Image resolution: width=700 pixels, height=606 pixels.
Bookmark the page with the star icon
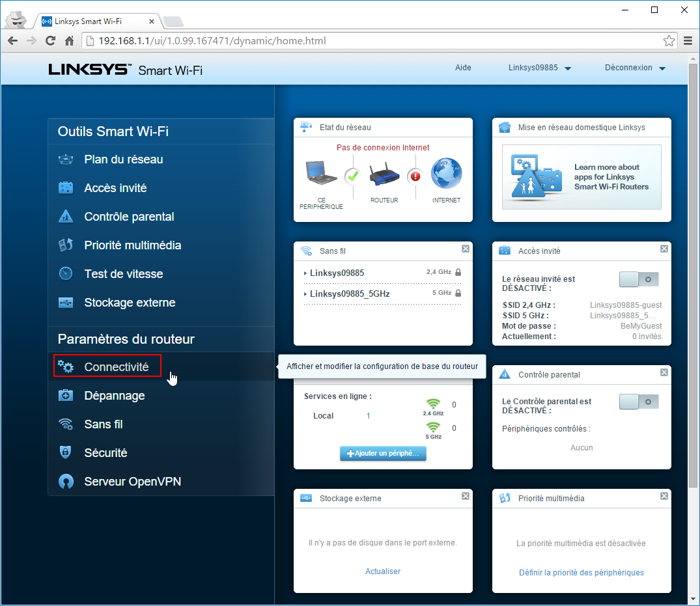(x=669, y=41)
